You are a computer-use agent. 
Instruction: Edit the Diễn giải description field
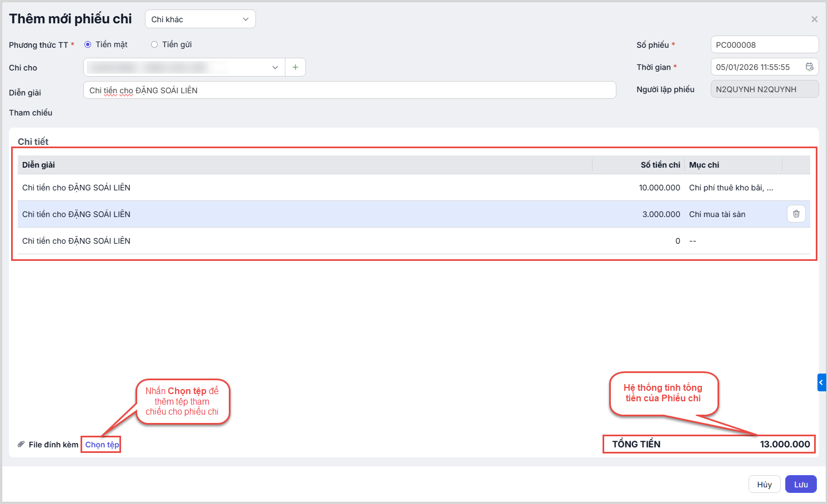pyautogui.click(x=350, y=90)
